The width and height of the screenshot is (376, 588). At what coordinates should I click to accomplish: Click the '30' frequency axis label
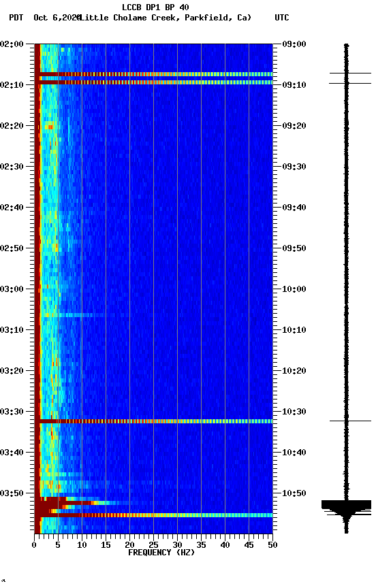(x=177, y=545)
